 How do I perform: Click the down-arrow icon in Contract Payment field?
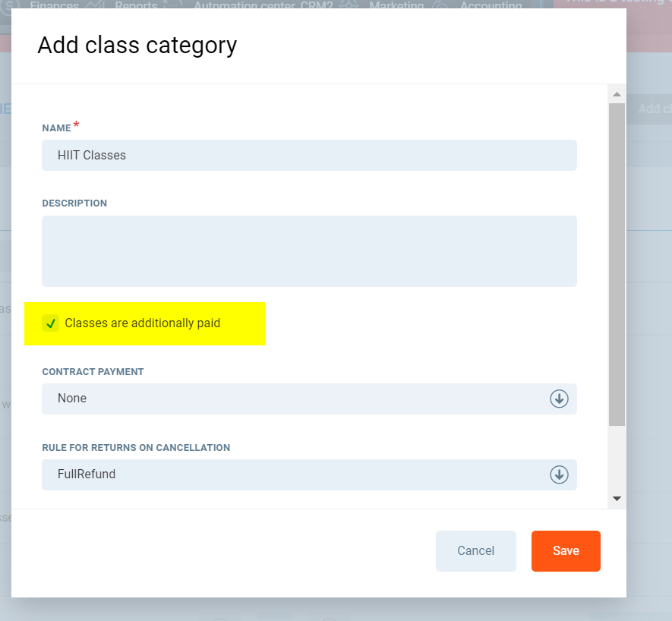[x=559, y=399]
